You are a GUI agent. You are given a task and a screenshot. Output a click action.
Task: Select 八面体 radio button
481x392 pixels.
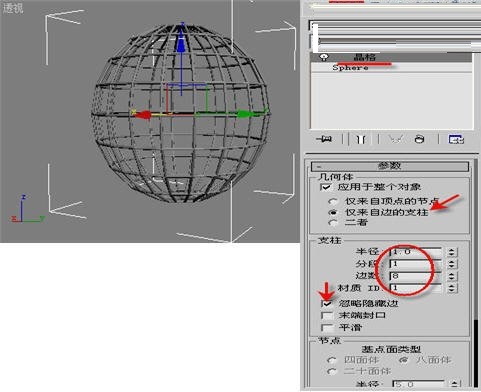pyautogui.click(x=404, y=360)
